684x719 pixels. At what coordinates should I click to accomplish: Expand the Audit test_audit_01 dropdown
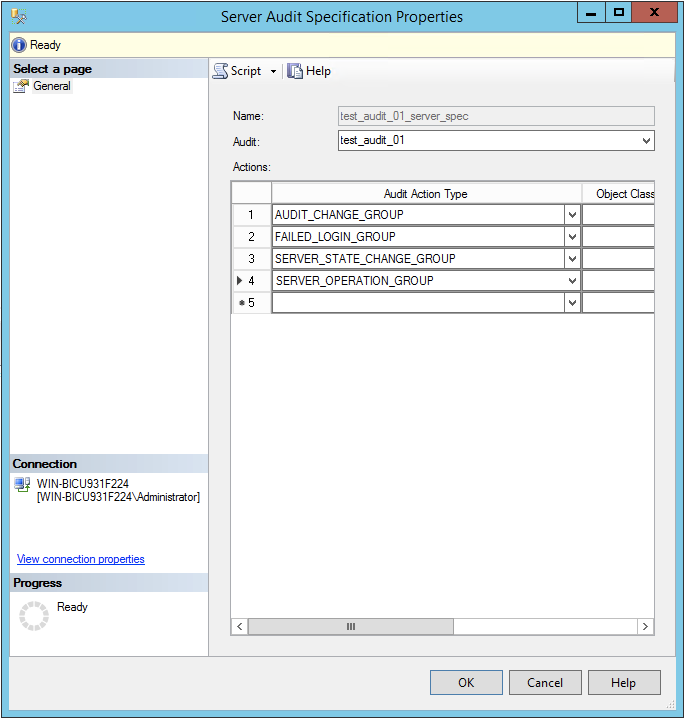(x=646, y=141)
